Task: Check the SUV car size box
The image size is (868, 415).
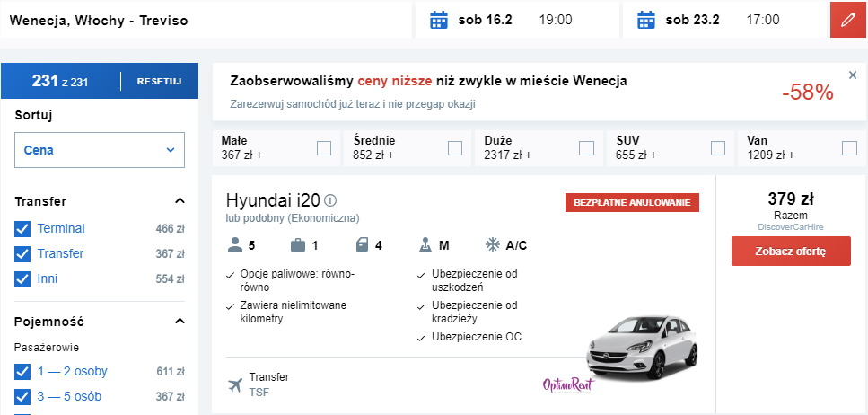Action: point(718,148)
